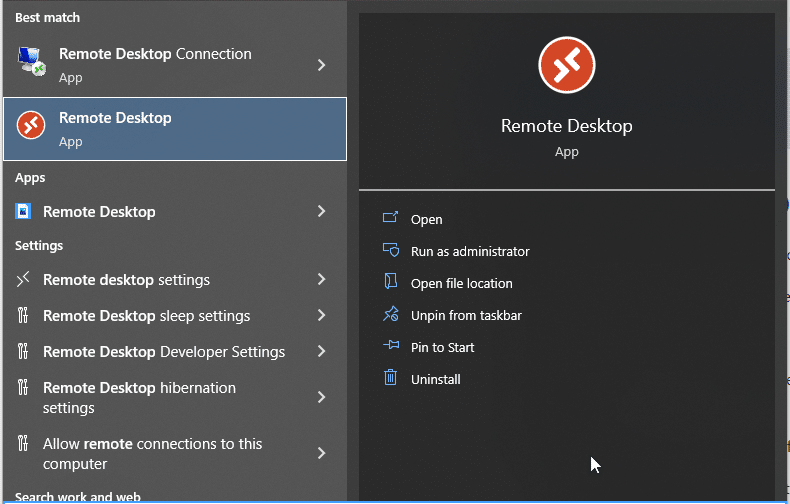Screen dimensions: 790x504
Task: Expand chevron next to Remote desktop settings
Action: [x=321, y=279]
